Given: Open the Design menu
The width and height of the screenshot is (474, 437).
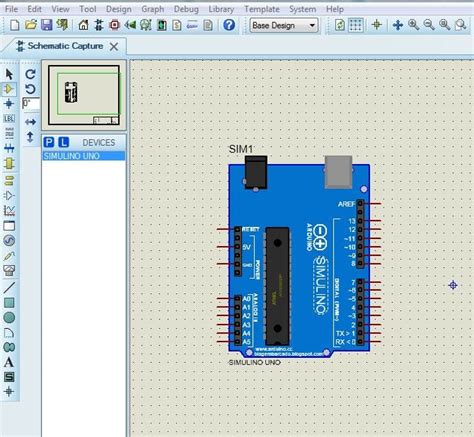Looking at the screenshot, I should 118,9.
